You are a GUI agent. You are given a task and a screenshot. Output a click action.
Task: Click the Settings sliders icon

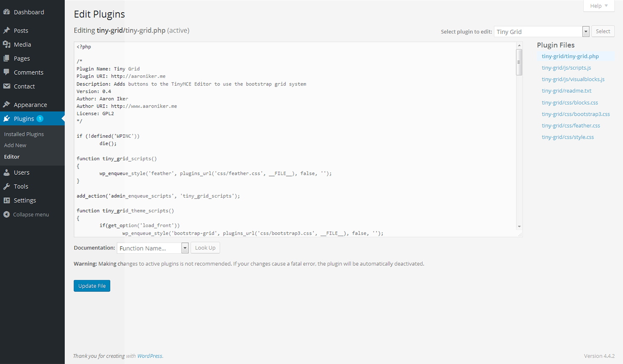click(7, 200)
